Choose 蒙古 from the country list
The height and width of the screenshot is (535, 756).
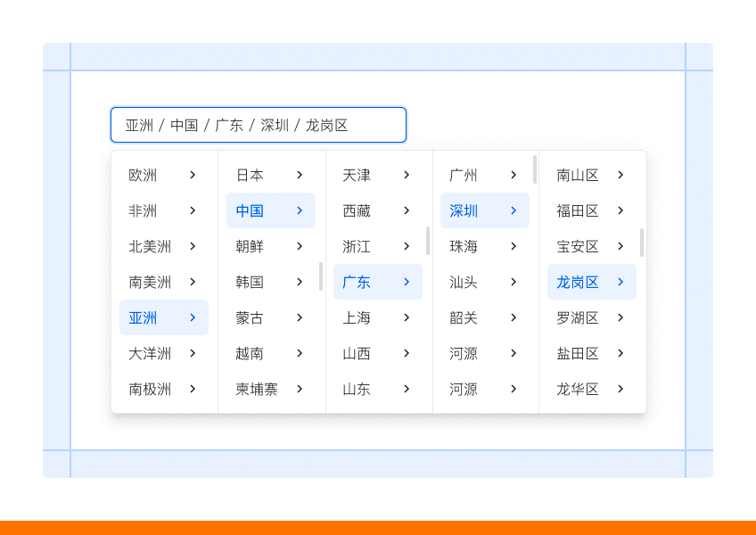(x=250, y=317)
